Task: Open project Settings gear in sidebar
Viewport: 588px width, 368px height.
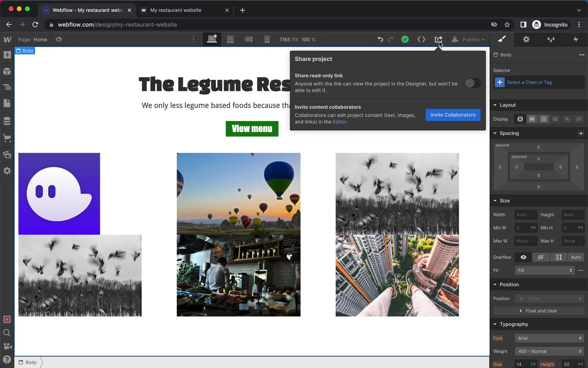Action: click(x=7, y=171)
